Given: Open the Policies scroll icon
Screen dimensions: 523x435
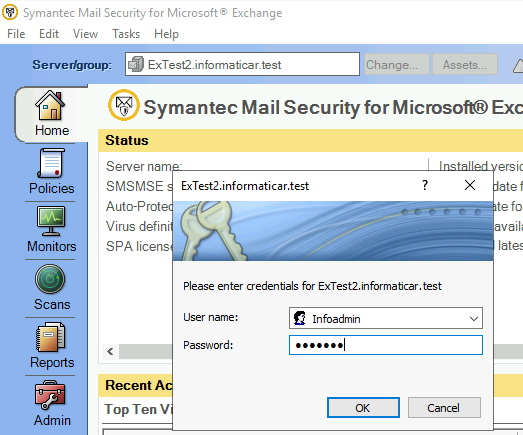Looking at the screenshot, I should click(x=51, y=163).
